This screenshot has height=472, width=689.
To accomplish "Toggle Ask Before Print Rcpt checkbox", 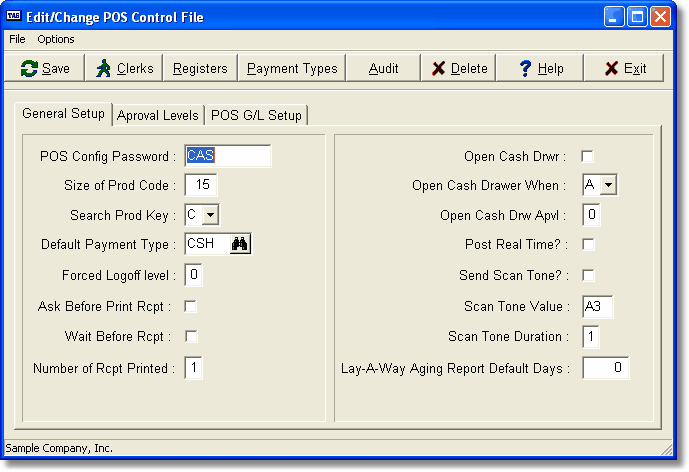I will coord(191,306).
